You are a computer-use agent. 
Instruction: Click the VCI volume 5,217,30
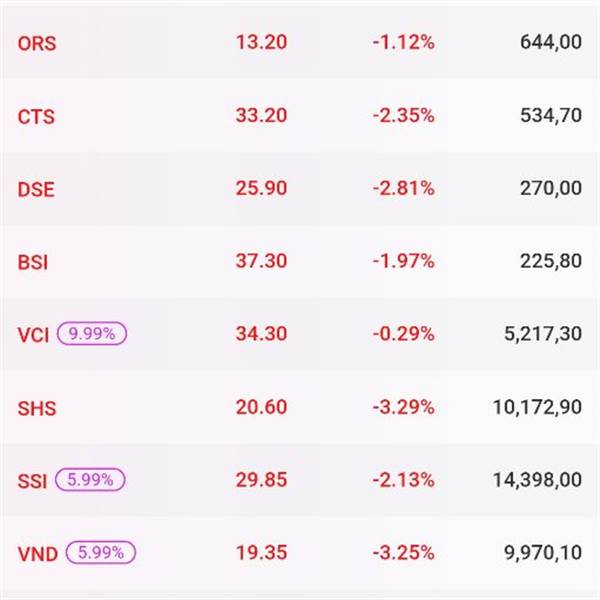543,335
